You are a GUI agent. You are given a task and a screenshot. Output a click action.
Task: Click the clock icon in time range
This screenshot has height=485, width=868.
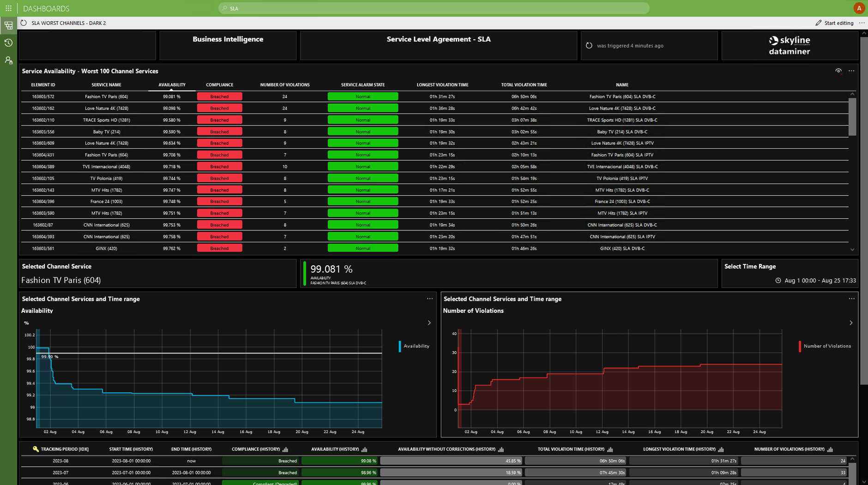tap(778, 281)
